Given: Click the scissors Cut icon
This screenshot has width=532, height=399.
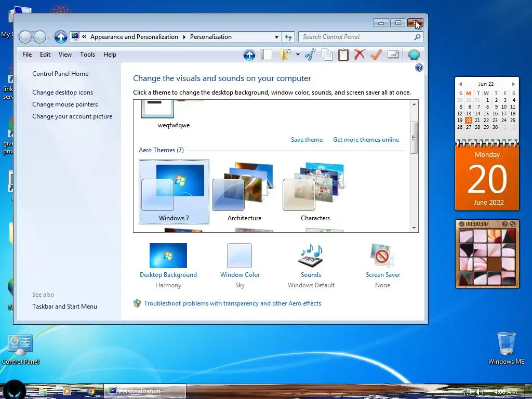Looking at the screenshot, I should coord(310,55).
